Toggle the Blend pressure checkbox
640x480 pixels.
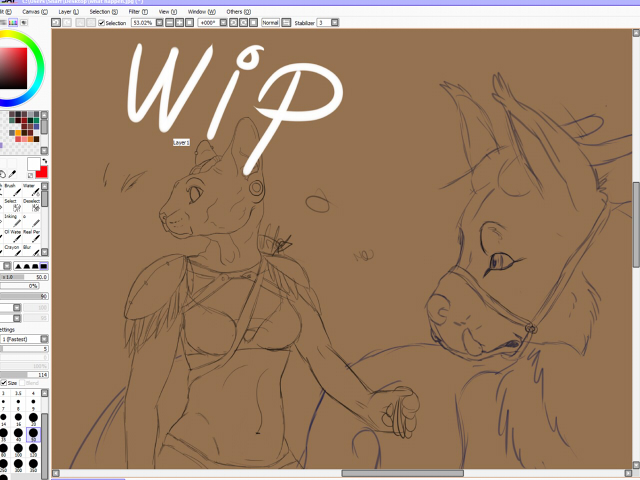point(22,383)
